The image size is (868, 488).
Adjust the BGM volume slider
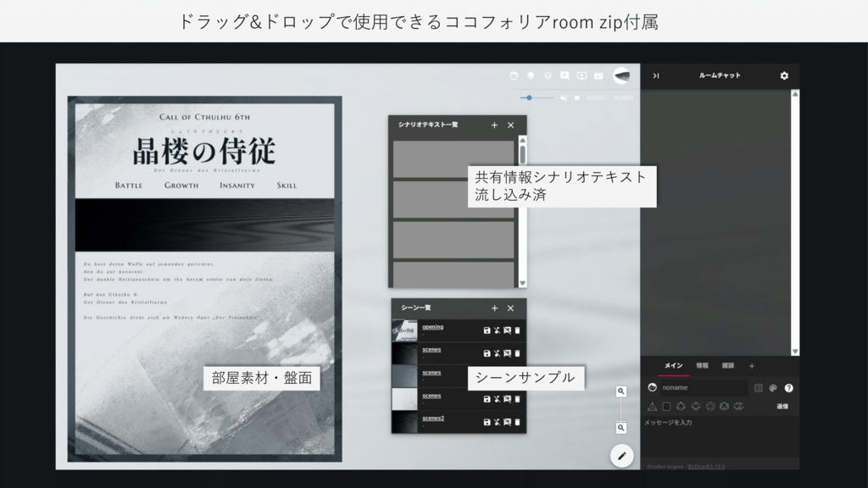(537, 98)
